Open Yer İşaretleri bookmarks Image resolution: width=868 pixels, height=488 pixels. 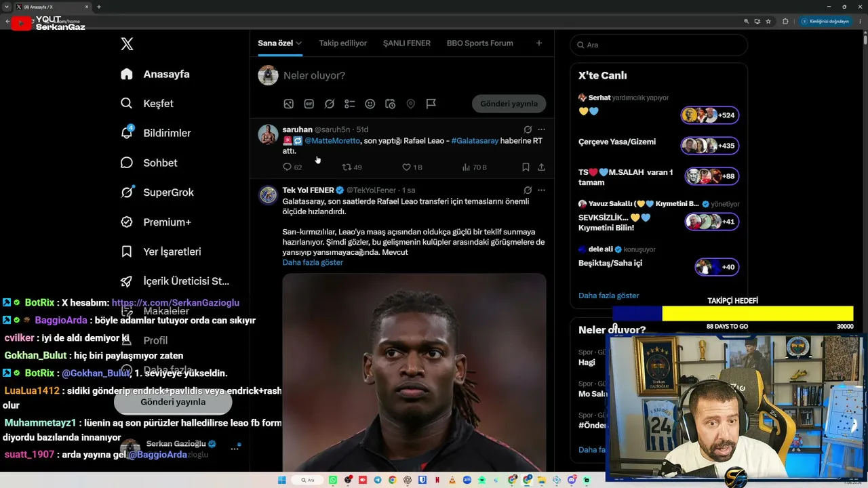point(161,251)
